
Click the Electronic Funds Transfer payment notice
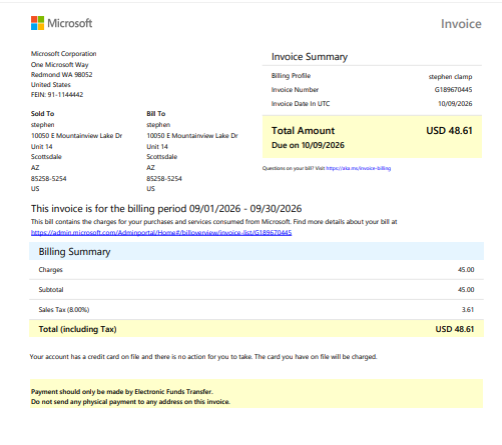point(122,392)
